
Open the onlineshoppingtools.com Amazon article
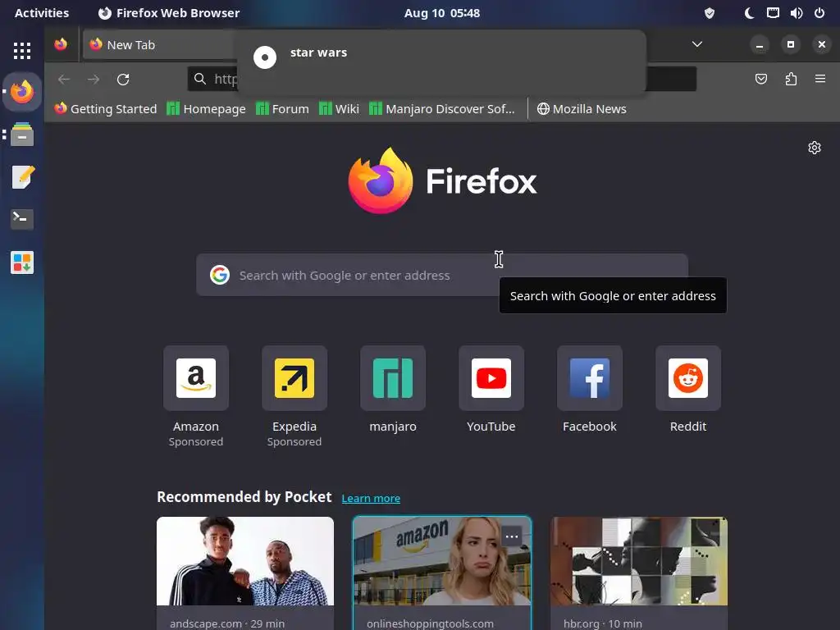[x=442, y=561]
